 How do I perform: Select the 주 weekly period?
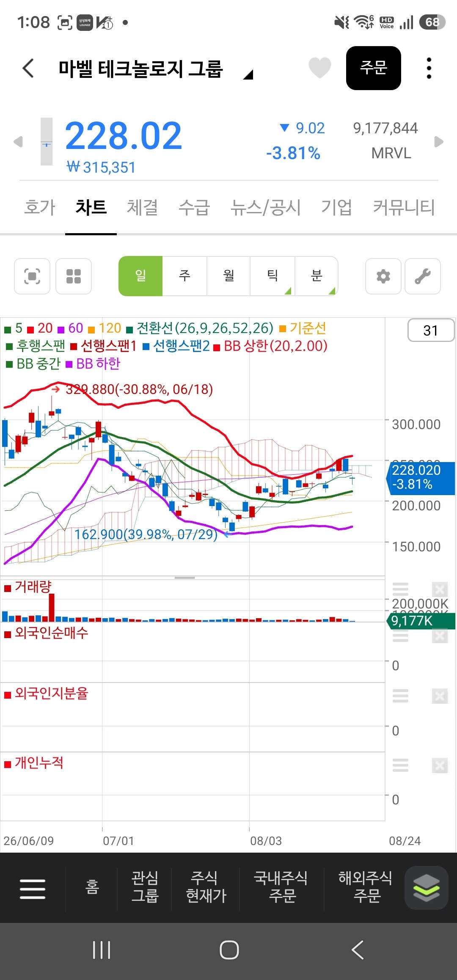185,276
